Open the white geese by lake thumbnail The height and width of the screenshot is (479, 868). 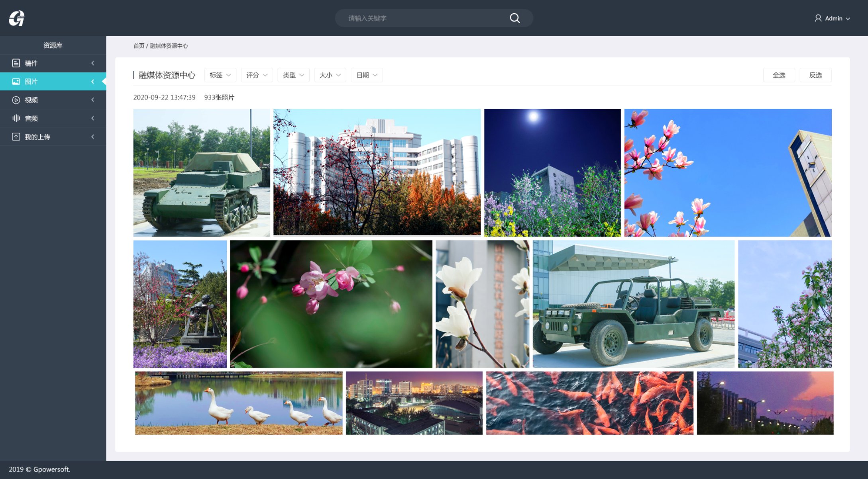click(x=238, y=403)
